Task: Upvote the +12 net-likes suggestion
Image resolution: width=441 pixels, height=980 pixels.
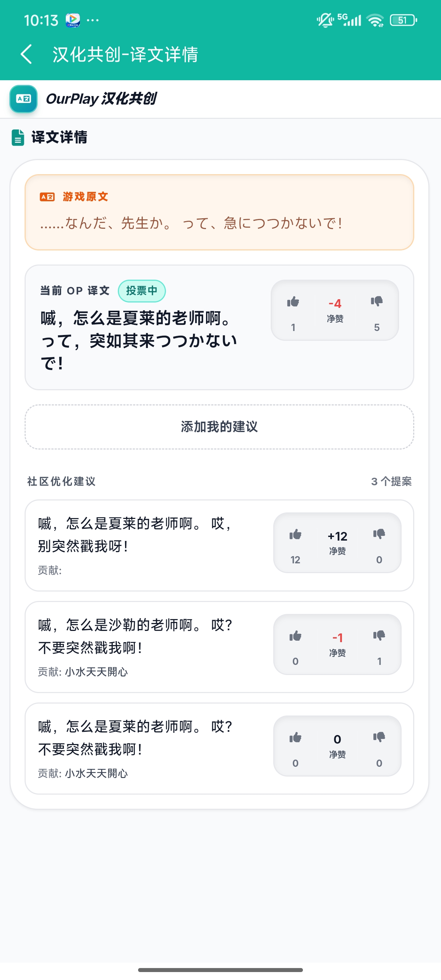Action: (x=295, y=535)
